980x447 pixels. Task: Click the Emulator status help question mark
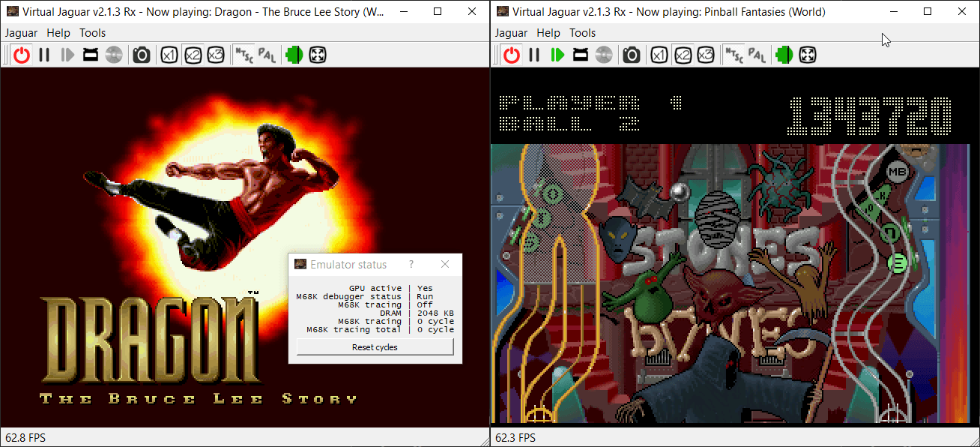[x=411, y=264]
